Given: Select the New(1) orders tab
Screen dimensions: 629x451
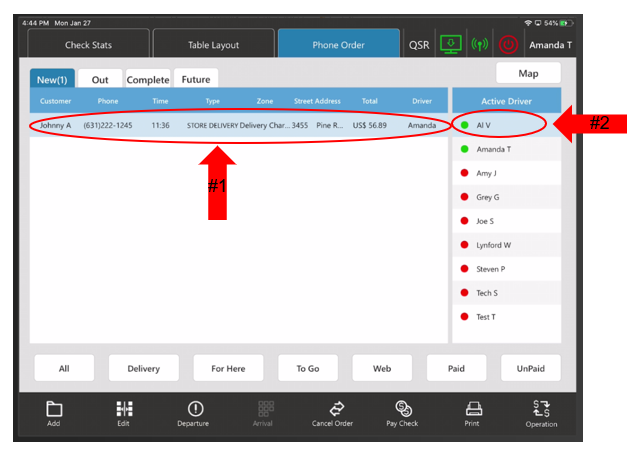Looking at the screenshot, I should [x=52, y=79].
